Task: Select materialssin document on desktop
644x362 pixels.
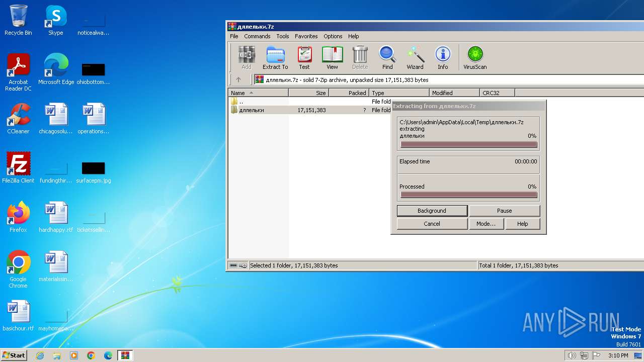Action: pyautogui.click(x=56, y=266)
